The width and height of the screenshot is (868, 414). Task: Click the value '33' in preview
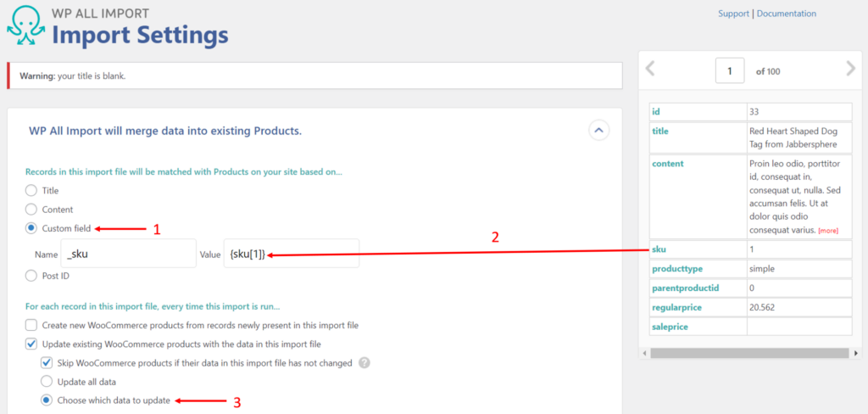click(x=754, y=112)
